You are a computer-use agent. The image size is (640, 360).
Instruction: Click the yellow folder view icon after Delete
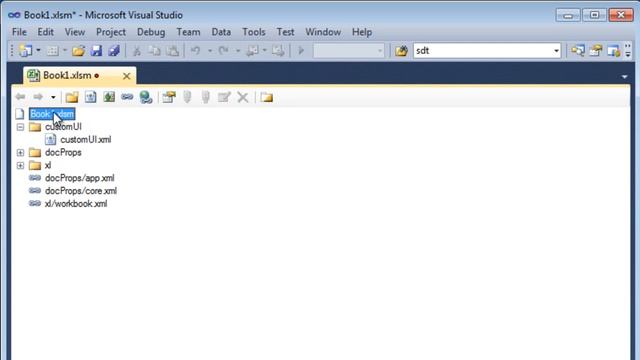[267, 97]
